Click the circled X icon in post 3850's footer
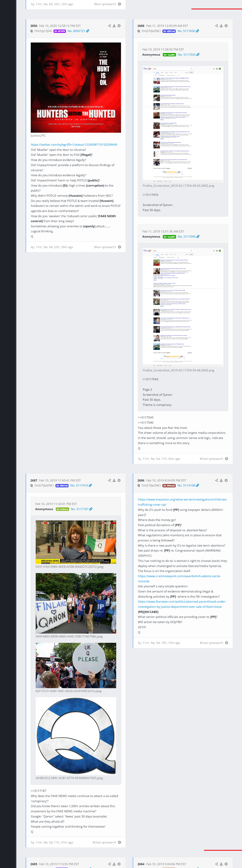Viewport: 242px width, 868px height. pos(119,247)
